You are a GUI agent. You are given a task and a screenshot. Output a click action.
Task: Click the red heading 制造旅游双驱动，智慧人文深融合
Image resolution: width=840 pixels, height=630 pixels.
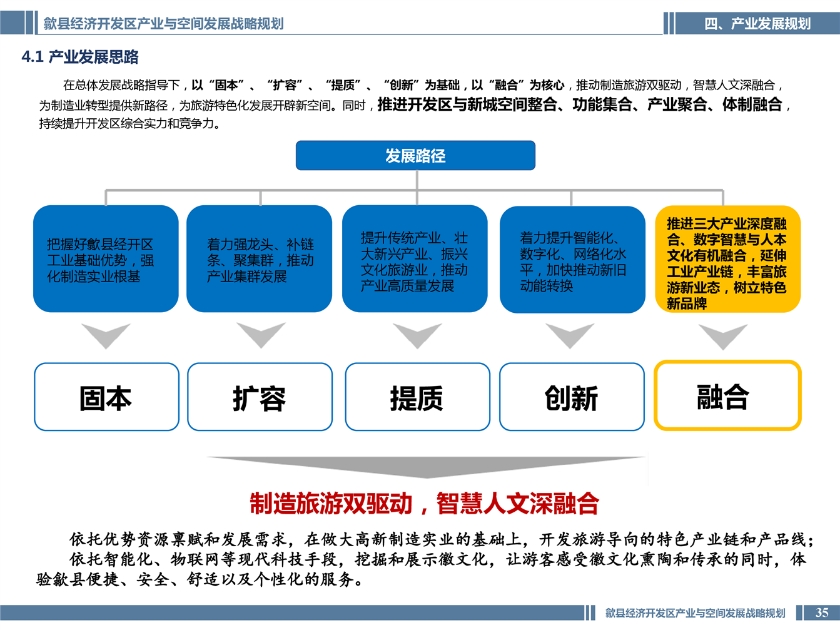425,503
